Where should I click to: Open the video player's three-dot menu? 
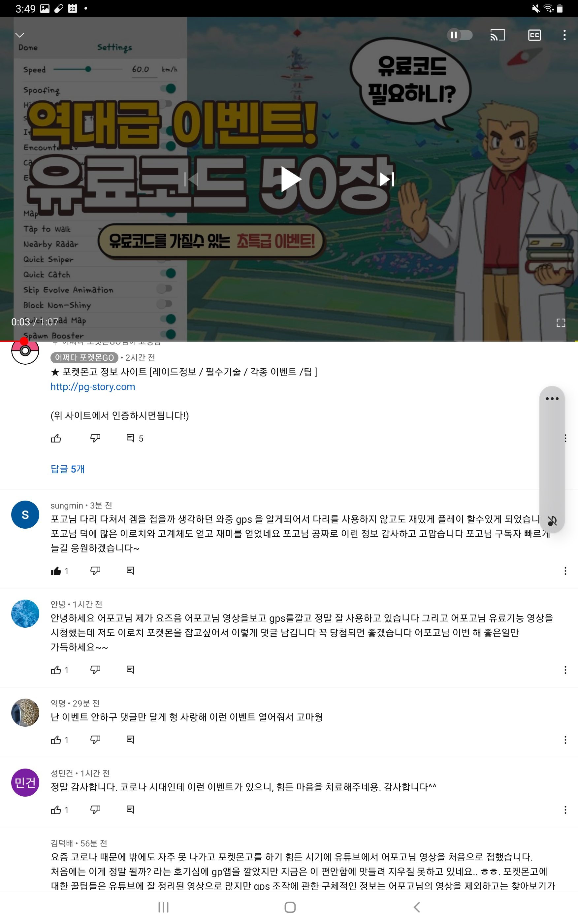564,35
